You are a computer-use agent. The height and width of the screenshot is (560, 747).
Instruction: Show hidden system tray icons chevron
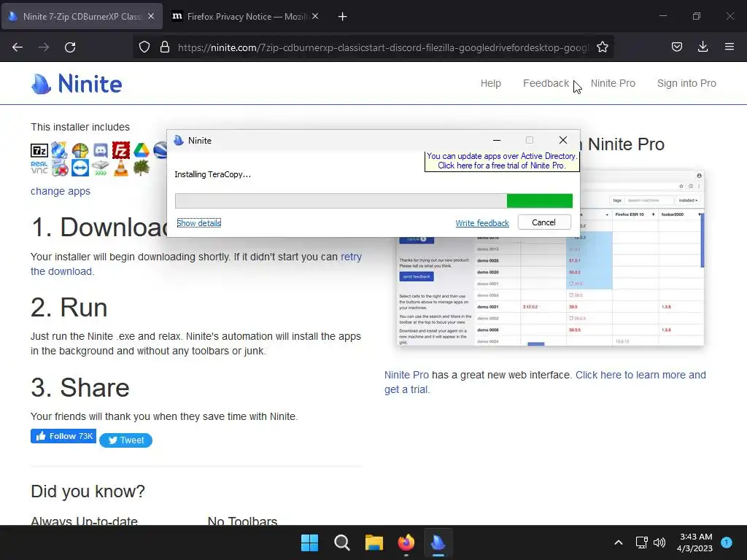pos(619,542)
